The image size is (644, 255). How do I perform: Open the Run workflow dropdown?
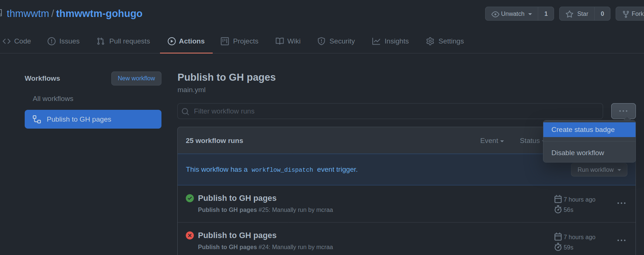pos(599,170)
